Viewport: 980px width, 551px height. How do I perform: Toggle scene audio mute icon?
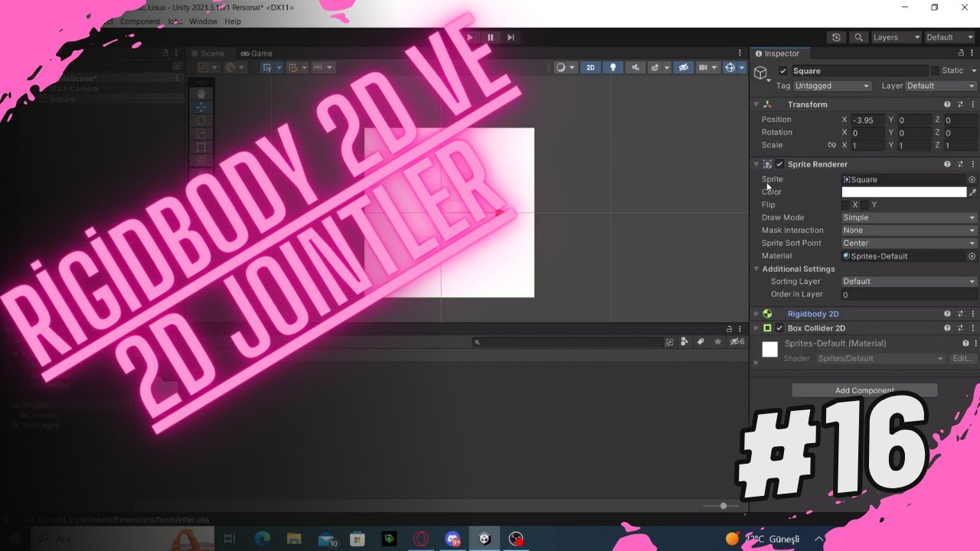635,67
